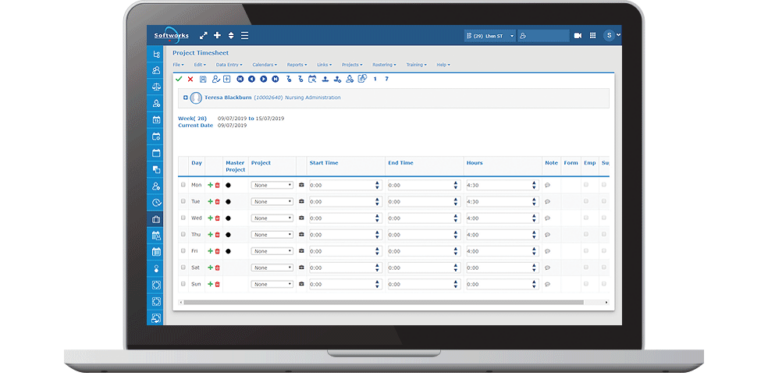768x390 pixels.
Task: Click the balance scales sidebar icon
Action: coord(156,87)
